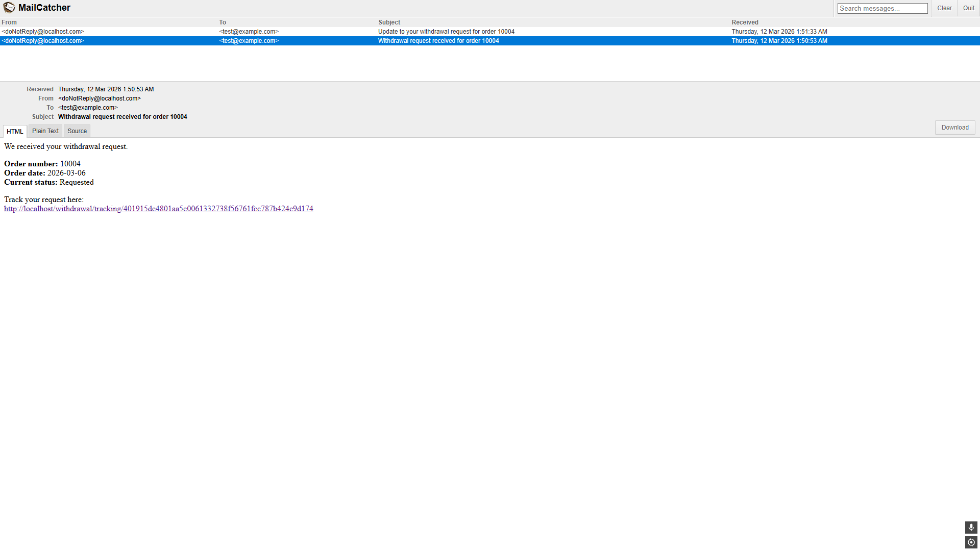Viewport: 980px width, 551px height.
Task: Click the To column header
Action: 223,22
